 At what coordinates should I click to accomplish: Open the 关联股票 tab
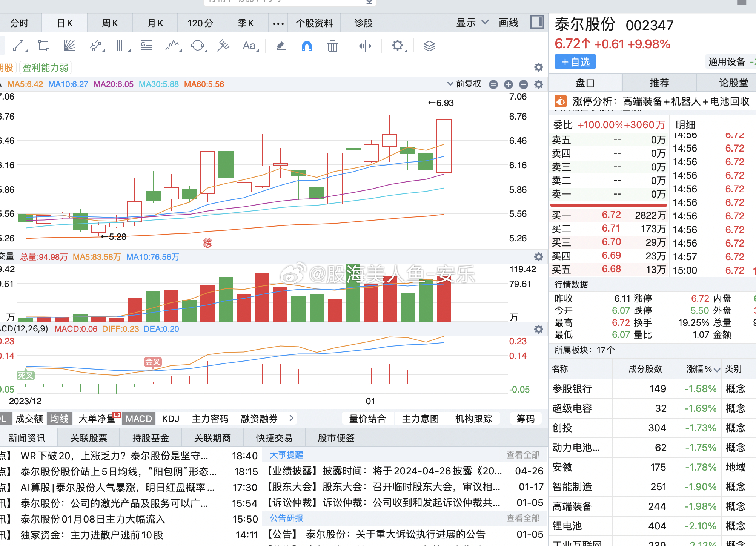tap(89, 438)
